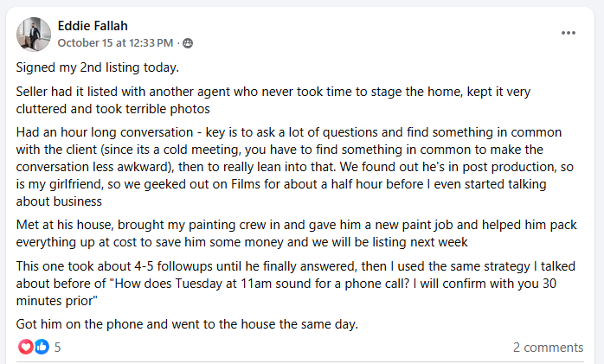Open the three-dot post options menu
Image resolution: width=604 pixels, height=364 pixels.
click(569, 33)
